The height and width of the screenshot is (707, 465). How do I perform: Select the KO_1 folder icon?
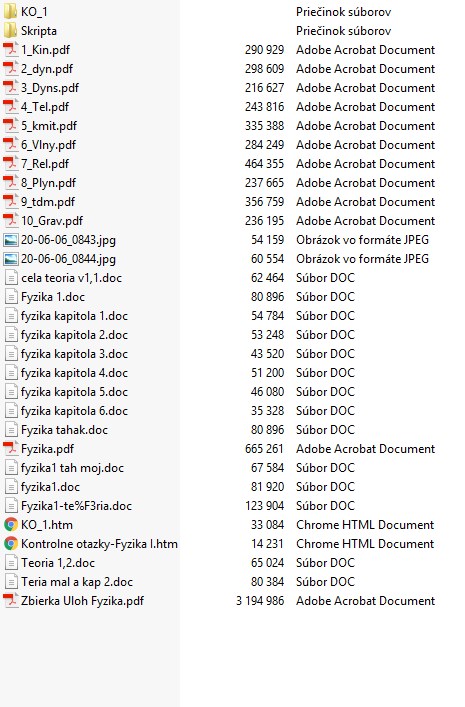tap(10, 12)
